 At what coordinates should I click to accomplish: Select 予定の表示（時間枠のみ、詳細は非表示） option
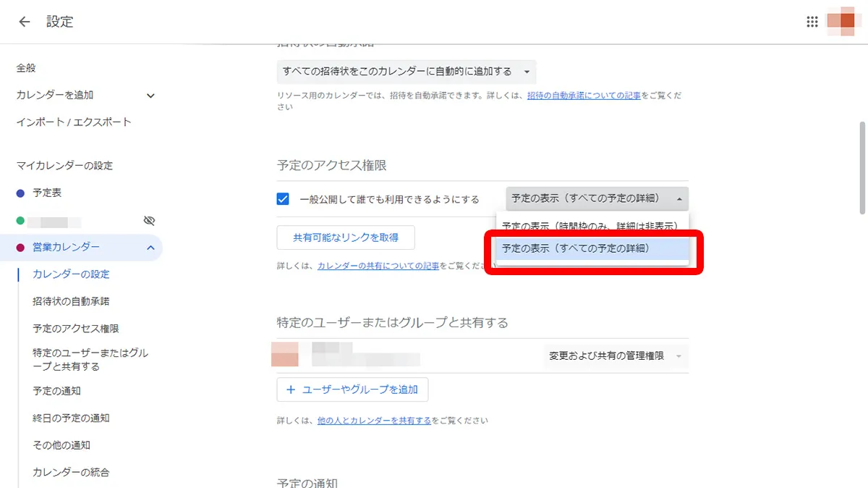tap(592, 225)
